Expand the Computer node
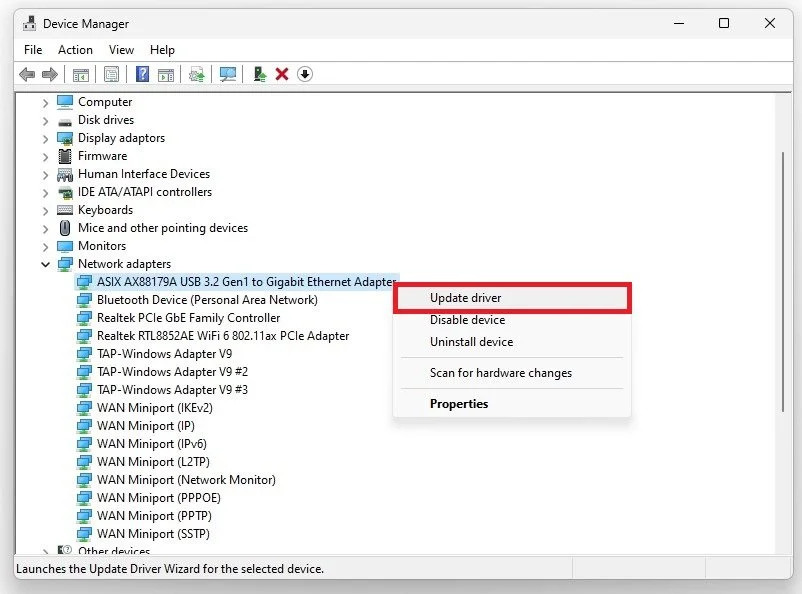802x594 pixels. 46,103
